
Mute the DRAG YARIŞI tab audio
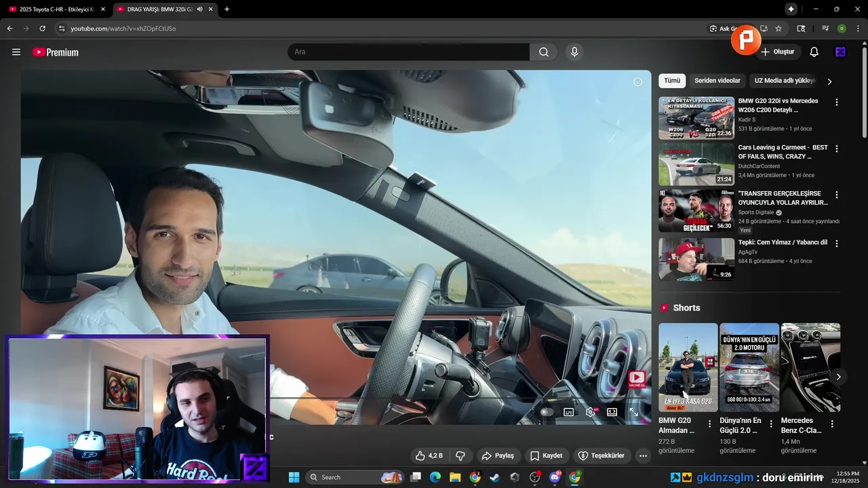pos(199,9)
